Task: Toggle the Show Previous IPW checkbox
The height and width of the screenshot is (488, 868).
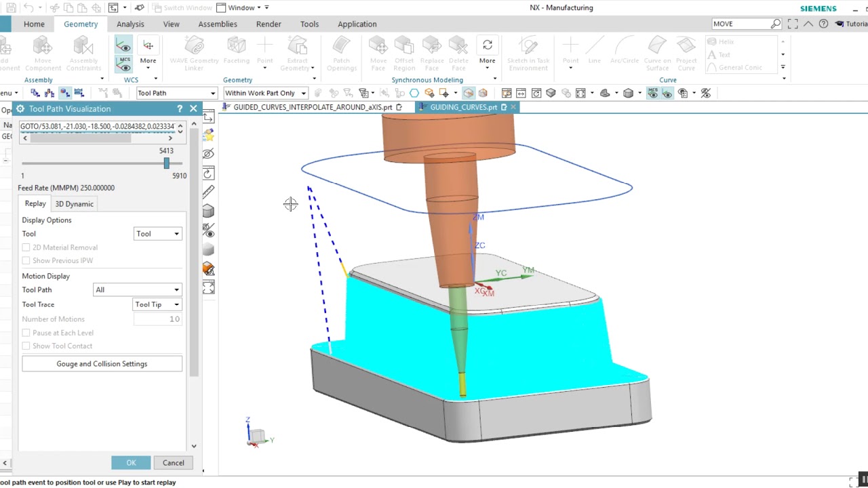Action: [26, 260]
